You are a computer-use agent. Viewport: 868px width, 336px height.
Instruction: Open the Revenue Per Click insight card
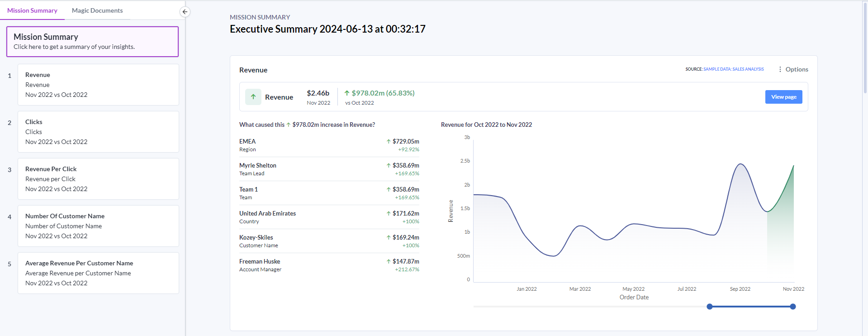click(98, 179)
